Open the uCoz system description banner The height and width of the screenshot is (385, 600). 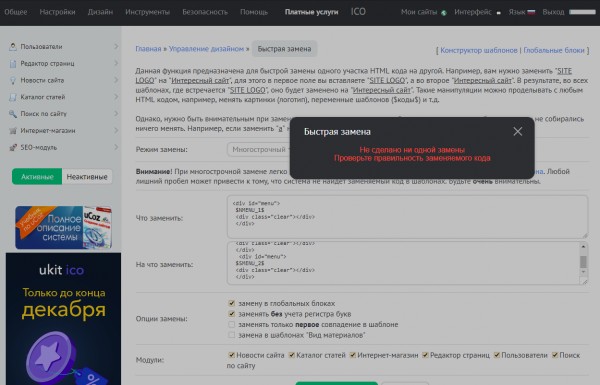pyautogui.click(x=64, y=228)
